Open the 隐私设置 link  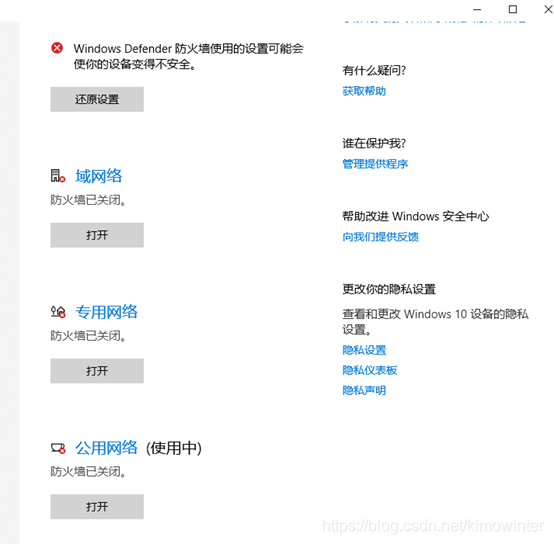point(364,350)
